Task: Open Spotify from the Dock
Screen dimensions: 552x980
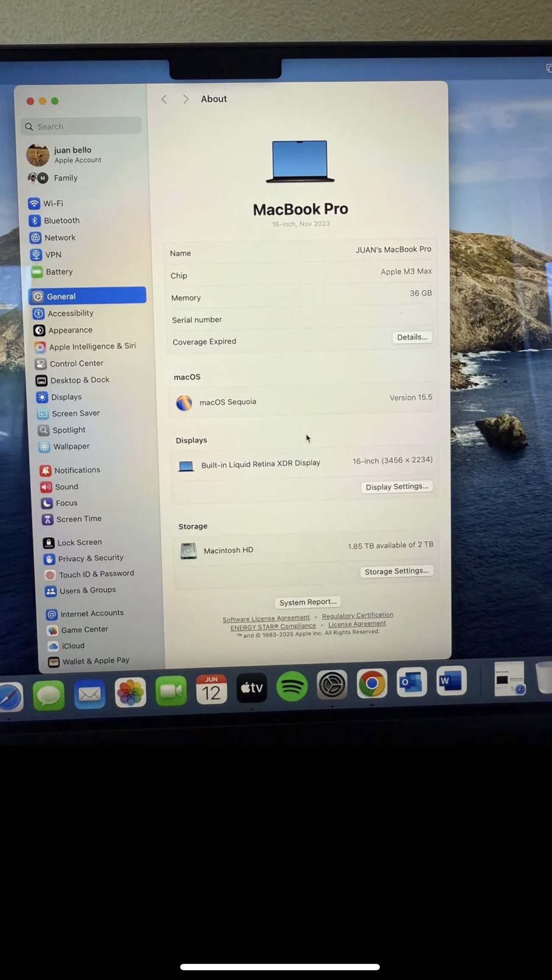Action: (x=292, y=686)
